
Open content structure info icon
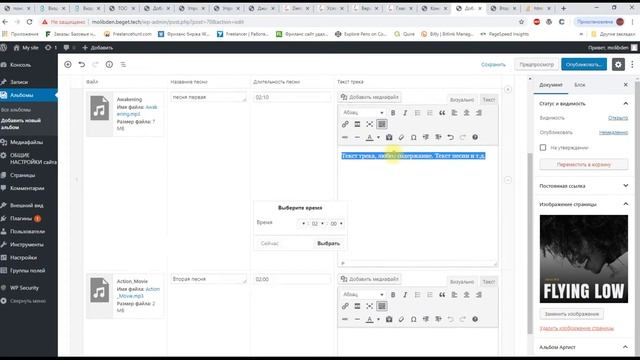[109, 64]
